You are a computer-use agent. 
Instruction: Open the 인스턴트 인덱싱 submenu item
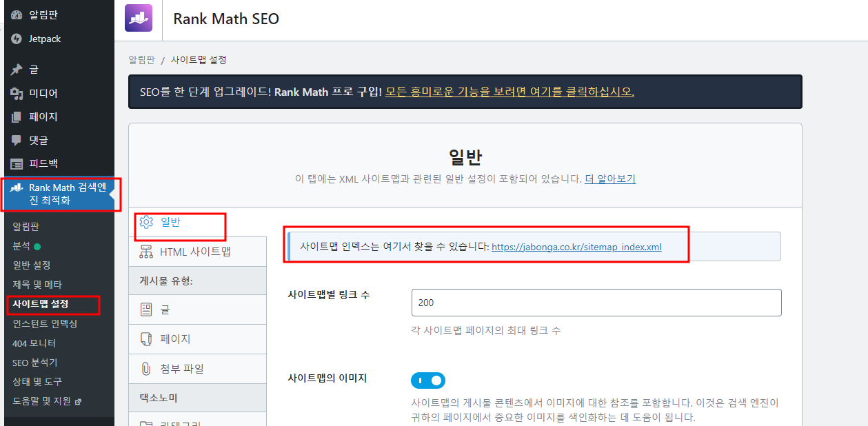pos(45,323)
